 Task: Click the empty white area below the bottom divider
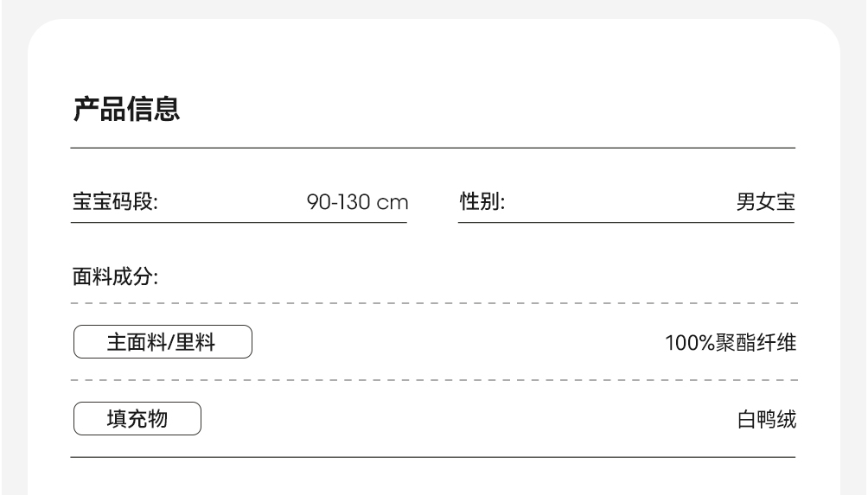(432, 477)
